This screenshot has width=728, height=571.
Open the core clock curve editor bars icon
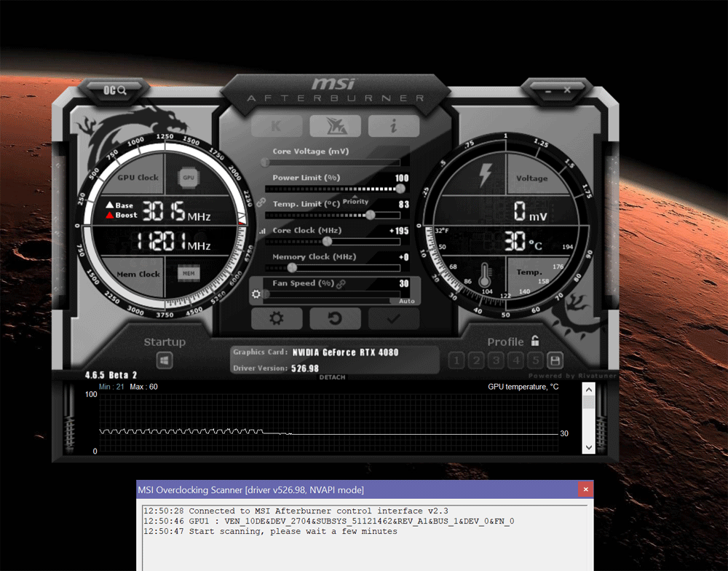tap(262, 231)
